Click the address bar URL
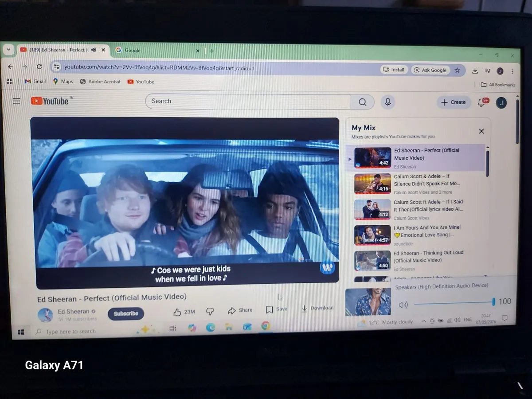The width and height of the screenshot is (532, 399). click(160, 68)
